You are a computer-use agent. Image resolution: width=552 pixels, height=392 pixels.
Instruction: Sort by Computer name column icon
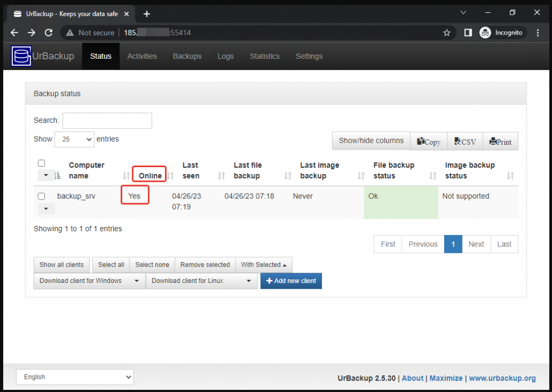(58, 176)
